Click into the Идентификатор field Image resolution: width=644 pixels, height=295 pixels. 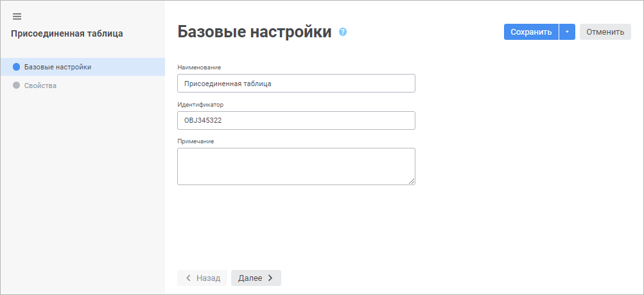click(x=296, y=121)
